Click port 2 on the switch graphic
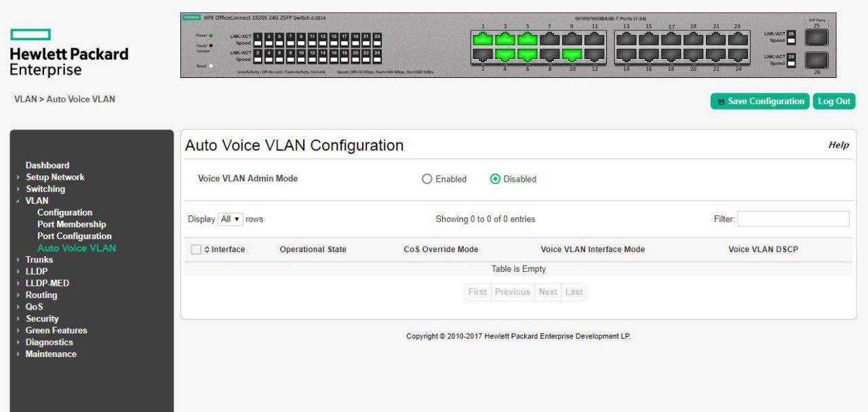 click(483, 55)
